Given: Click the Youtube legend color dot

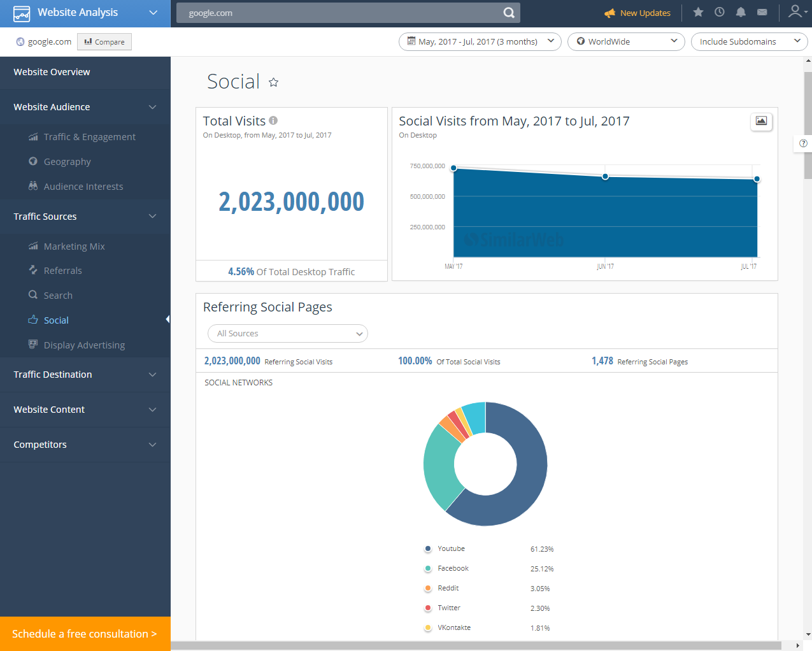Looking at the screenshot, I should pyautogui.click(x=429, y=548).
